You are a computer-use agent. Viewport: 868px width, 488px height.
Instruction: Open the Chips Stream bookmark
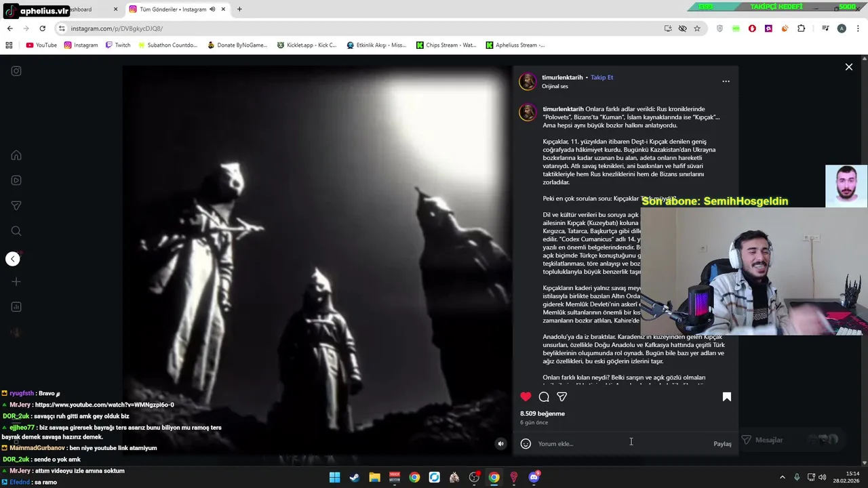tap(446, 45)
